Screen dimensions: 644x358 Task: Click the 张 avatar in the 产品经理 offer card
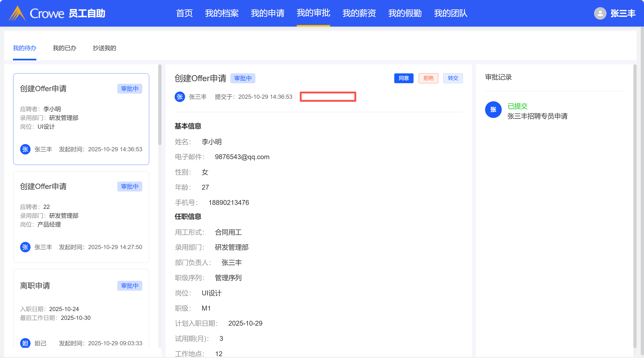25,247
